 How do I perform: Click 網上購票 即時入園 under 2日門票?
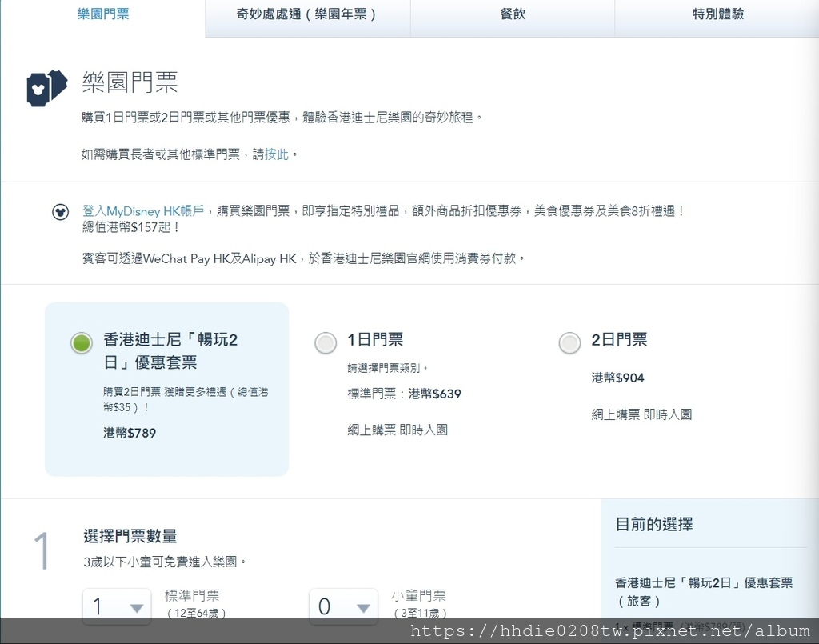tap(641, 414)
